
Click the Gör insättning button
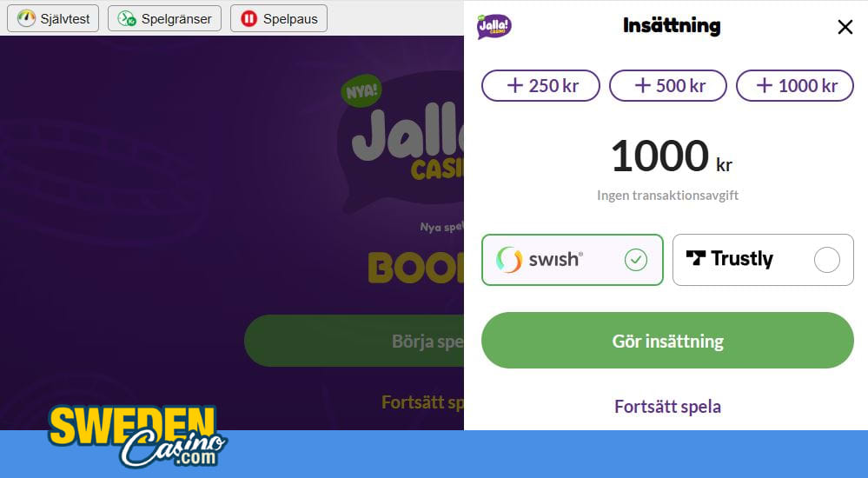pos(667,340)
